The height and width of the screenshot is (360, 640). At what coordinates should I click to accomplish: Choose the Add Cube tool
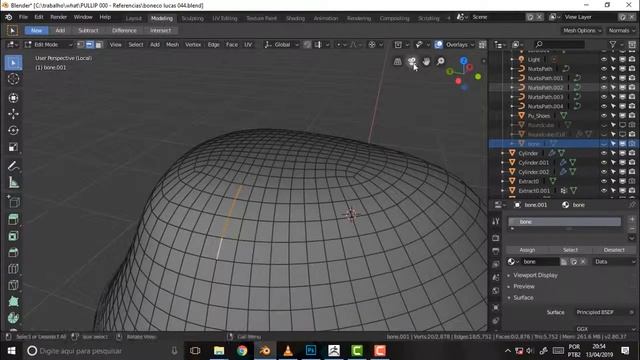13,202
